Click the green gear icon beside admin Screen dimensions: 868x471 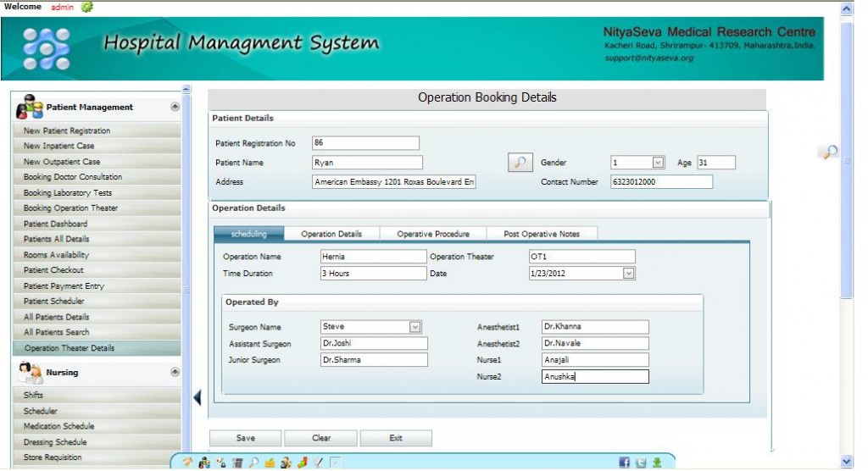(86, 7)
